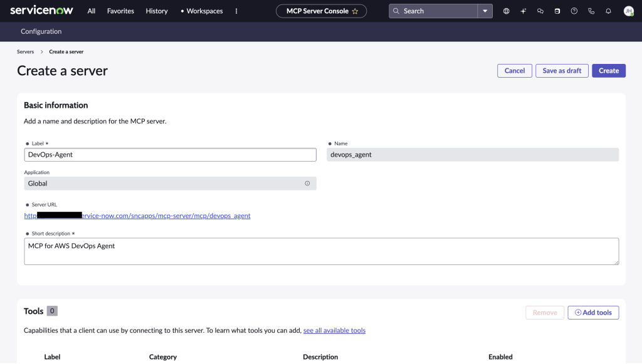Open the more options vertical dots menu
This screenshot has height=364, width=642.
tap(236, 11)
